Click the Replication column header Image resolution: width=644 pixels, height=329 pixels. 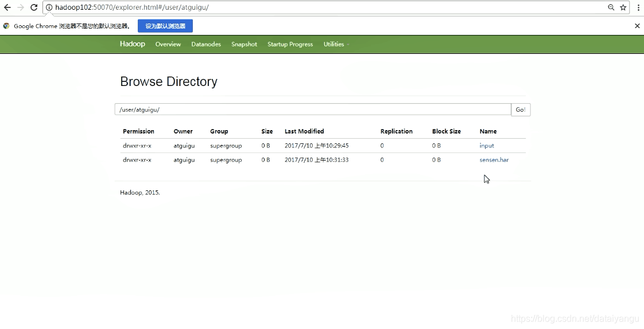tap(397, 131)
